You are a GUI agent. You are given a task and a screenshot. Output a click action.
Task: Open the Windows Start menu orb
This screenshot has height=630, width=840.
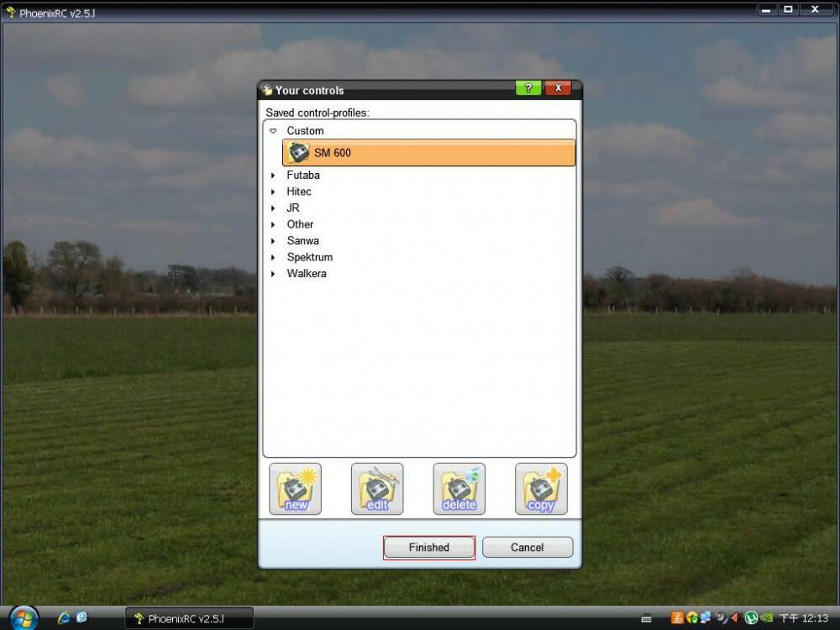point(24,618)
